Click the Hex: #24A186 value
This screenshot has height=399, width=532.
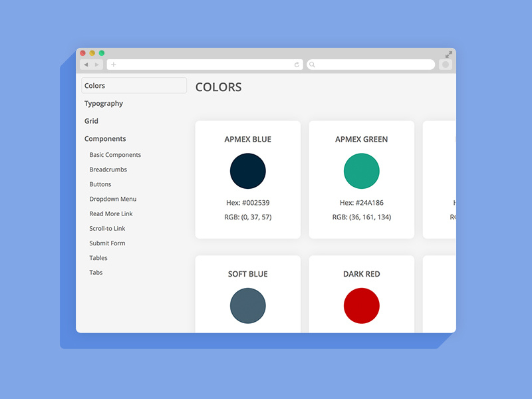(362, 203)
